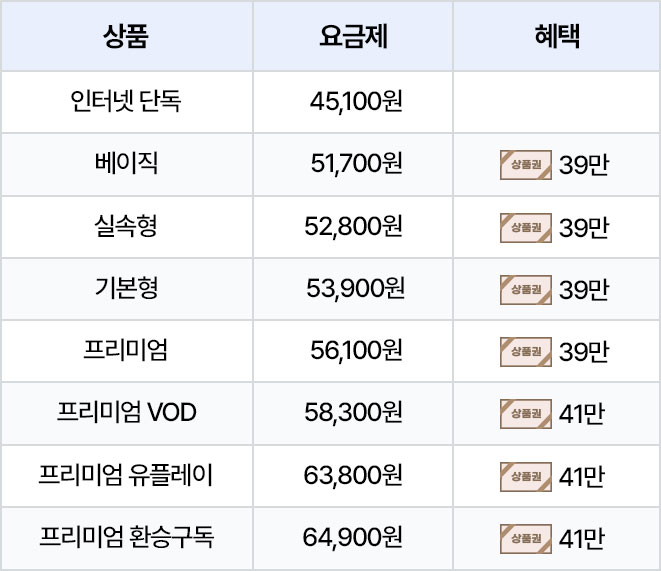Click the 상품권 icon in the 베이직 row
661x571 pixels.
[x=526, y=165]
